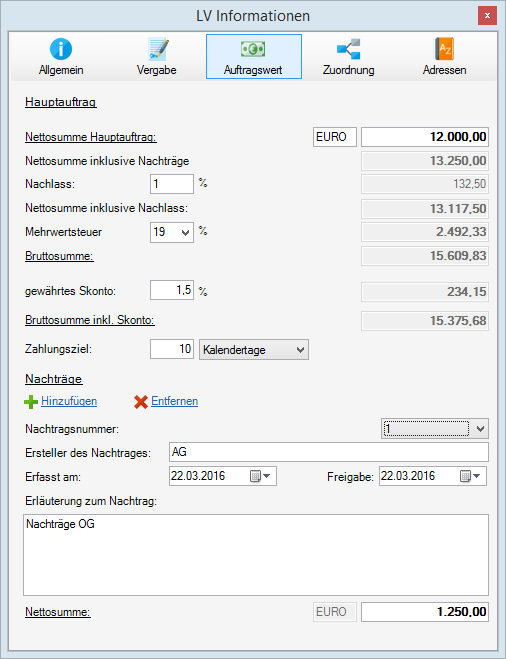Edit the Nettosumme Hauptauftrag amount field
Image resolution: width=506 pixels, height=659 pixels.
(x=425, y=137)
